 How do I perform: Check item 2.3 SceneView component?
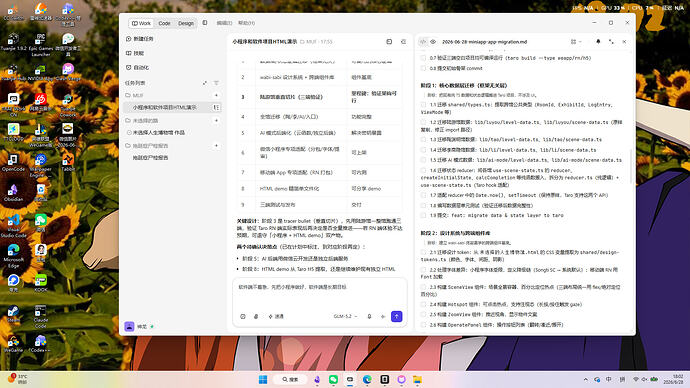[x=423, y=287]
